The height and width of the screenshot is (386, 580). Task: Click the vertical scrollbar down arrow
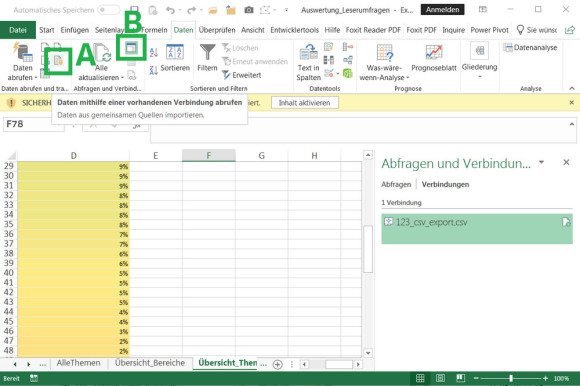click(368, 353)
